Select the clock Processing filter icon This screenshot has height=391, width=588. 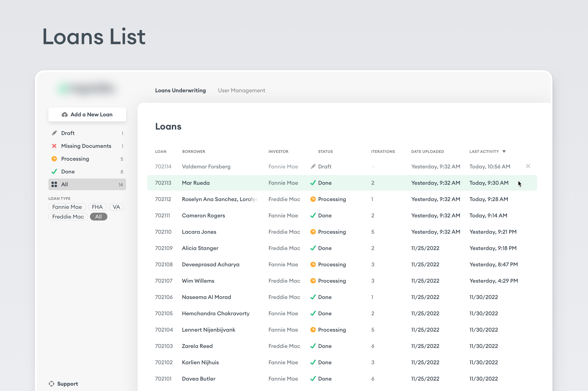[55, 159]
